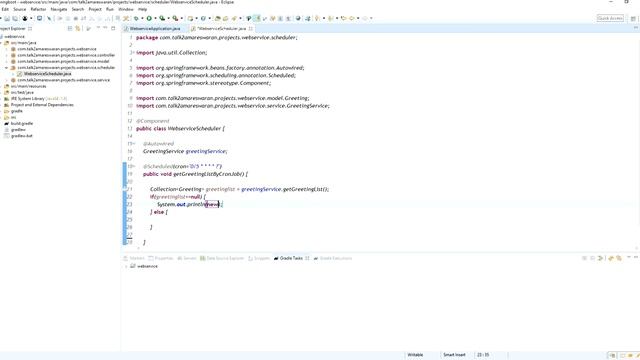Select the WebserviceScheduler.java editor tab

(221, 29)
